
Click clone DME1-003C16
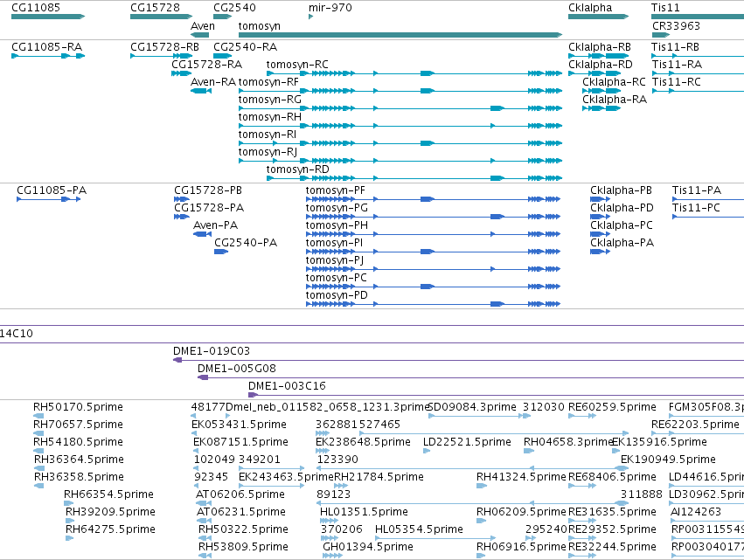(287, 386)
